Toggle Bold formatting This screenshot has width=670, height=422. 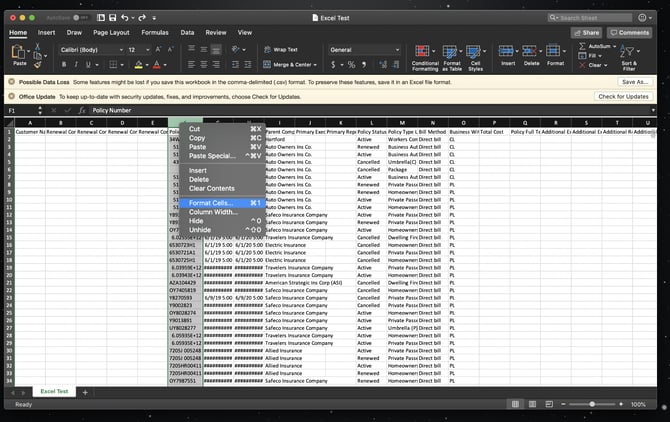pos(64,64)
